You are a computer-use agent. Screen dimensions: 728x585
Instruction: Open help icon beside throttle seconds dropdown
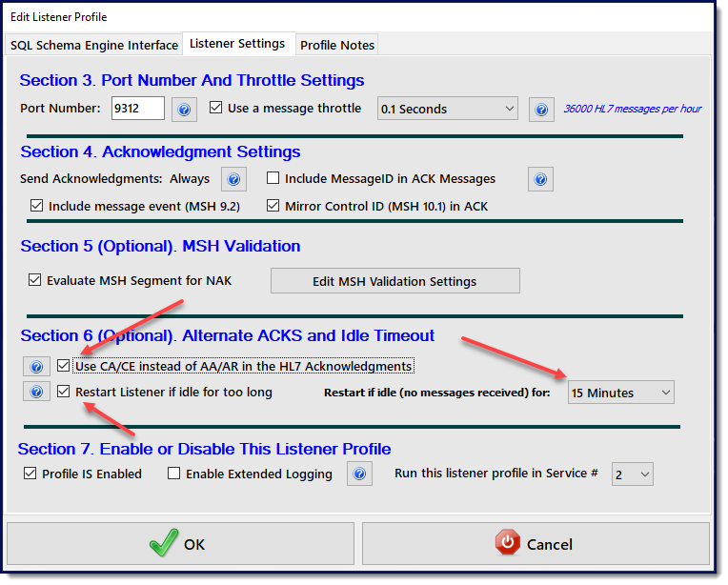(541, 110)
